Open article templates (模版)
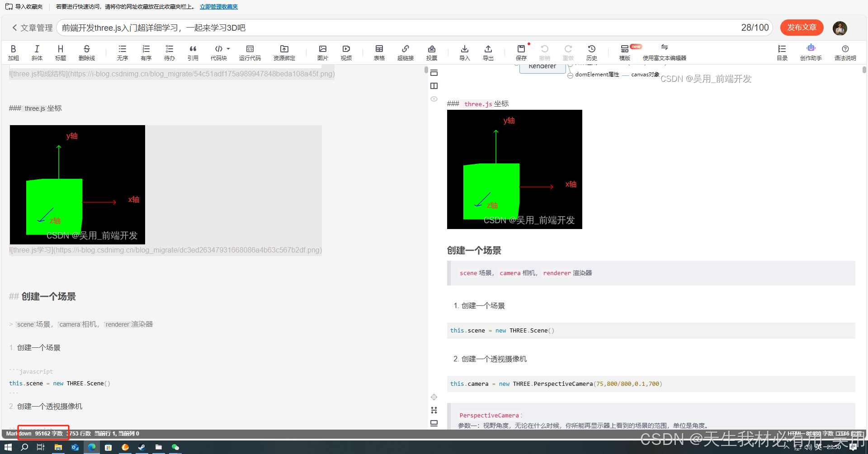Screen dimensions: 868x454 (x=625, y=52)
